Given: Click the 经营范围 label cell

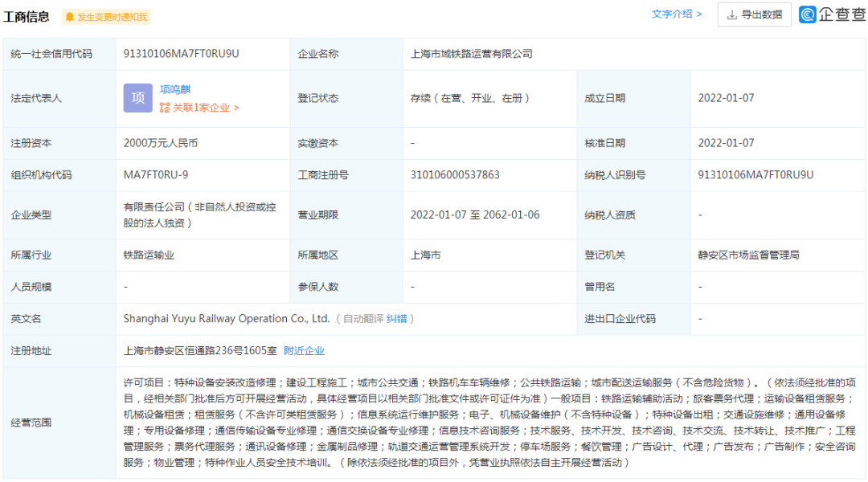Looking at the screenshot, I should click(x=59, y=423).
